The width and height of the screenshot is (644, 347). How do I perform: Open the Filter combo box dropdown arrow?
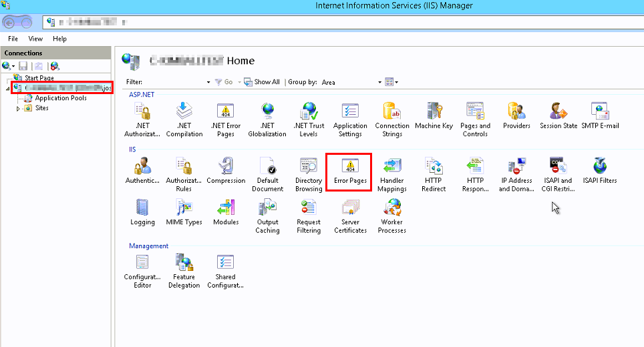coord(208,82)
